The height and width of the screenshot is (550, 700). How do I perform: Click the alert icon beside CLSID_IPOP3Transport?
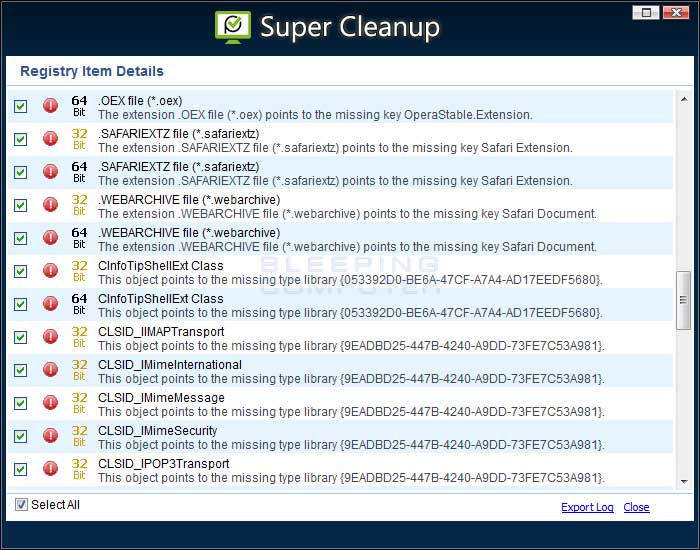click(50, 469)
